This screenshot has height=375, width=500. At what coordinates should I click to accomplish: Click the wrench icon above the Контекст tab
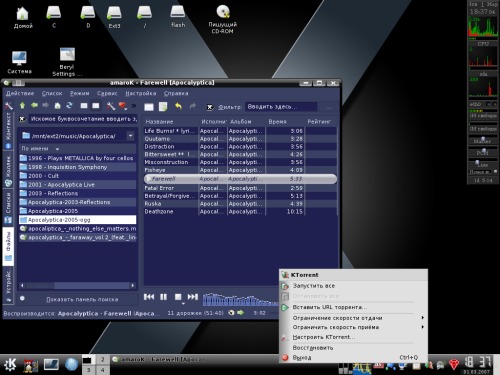(x=9, y=106)
